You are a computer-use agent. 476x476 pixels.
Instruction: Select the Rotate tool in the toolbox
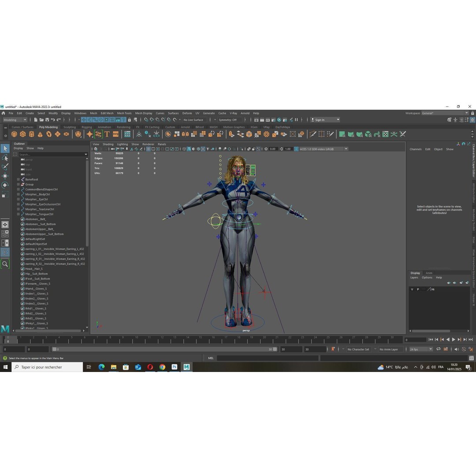[5, 185]
